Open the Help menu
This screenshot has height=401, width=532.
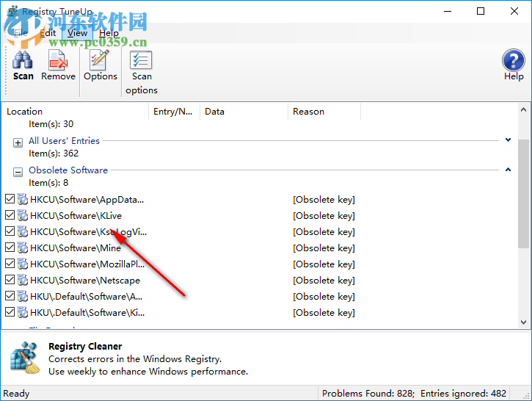tap(109, 33)
